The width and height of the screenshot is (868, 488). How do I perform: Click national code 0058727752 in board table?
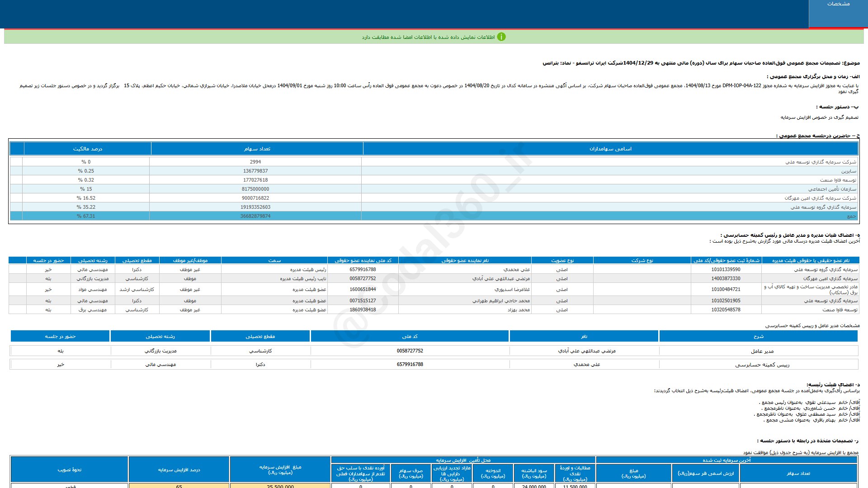(x=363, y=278)
